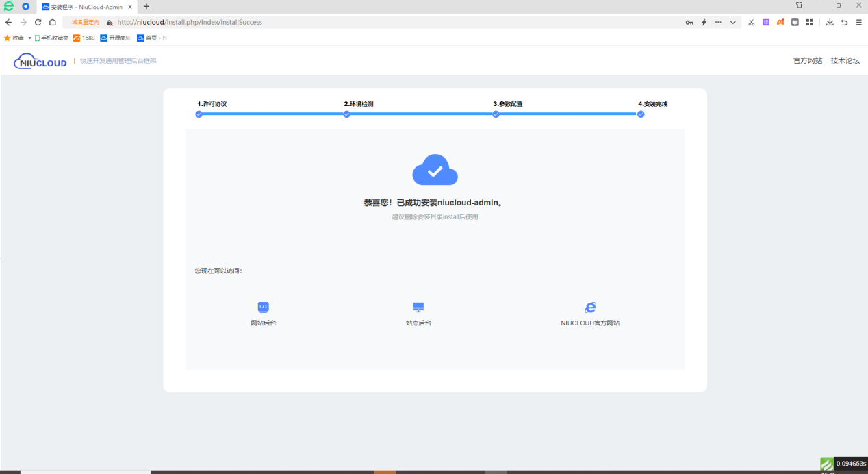Reload the page with the refresh button

point(38,22)
